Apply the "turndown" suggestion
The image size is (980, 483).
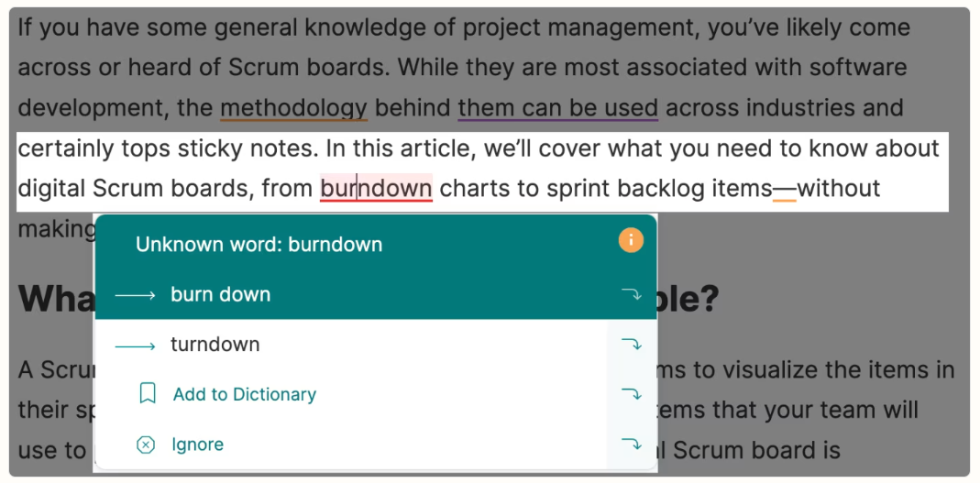[x=215, y=345]
